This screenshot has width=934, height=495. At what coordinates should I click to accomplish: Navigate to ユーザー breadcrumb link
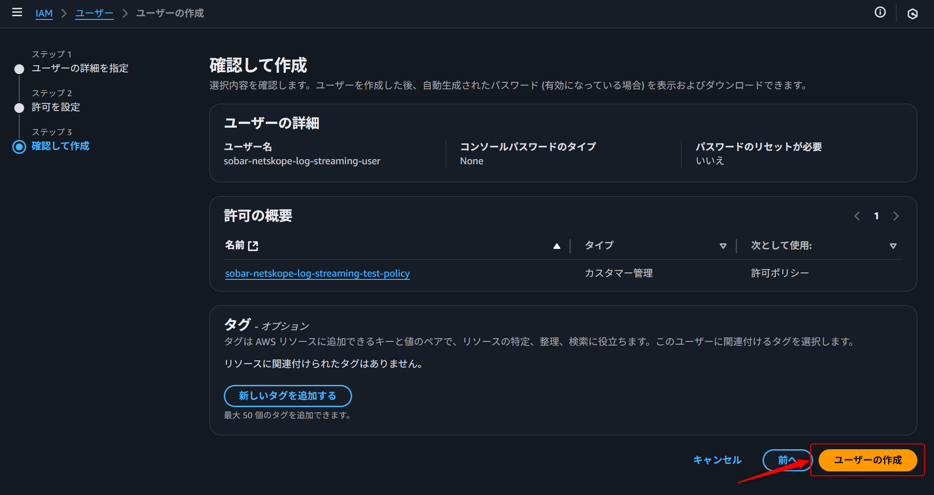pos(94,13)
